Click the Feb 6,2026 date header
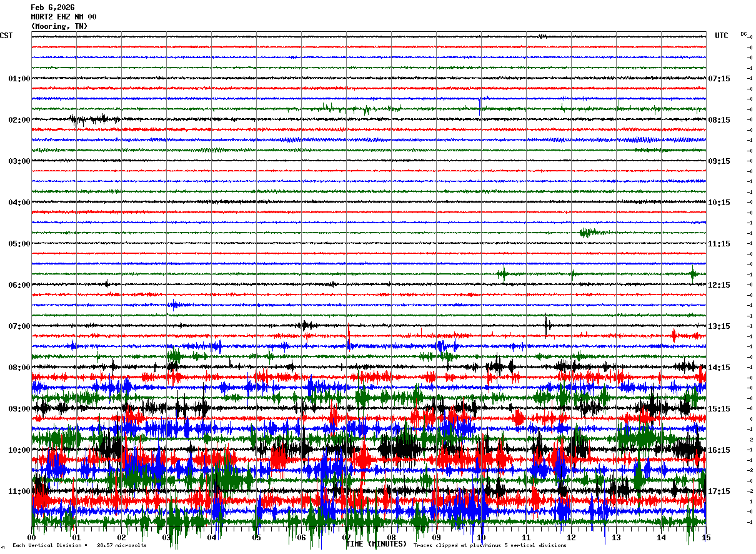The height and width of the screenshot is (554, 756). click(x=52, y=8)
